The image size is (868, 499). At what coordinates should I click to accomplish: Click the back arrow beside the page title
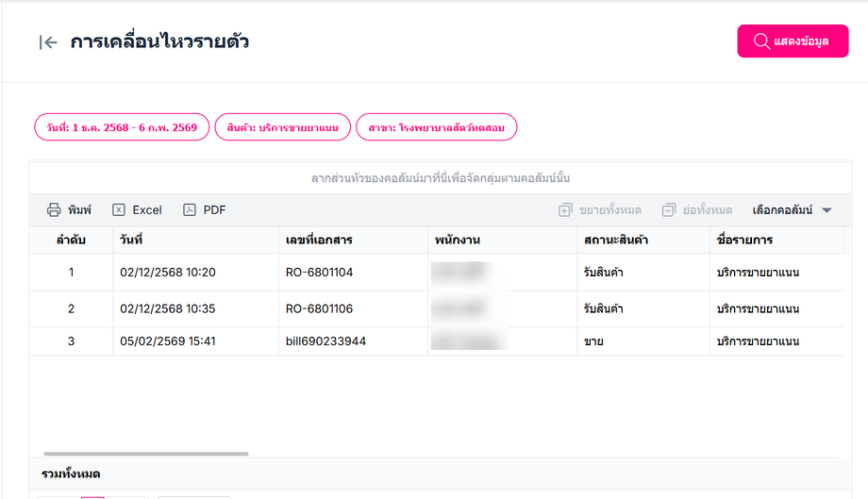[x=48, y=42]
